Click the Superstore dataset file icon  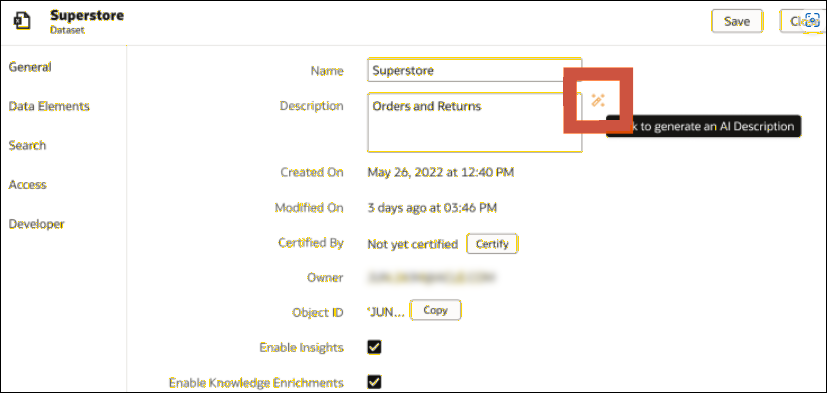point(22,22)
